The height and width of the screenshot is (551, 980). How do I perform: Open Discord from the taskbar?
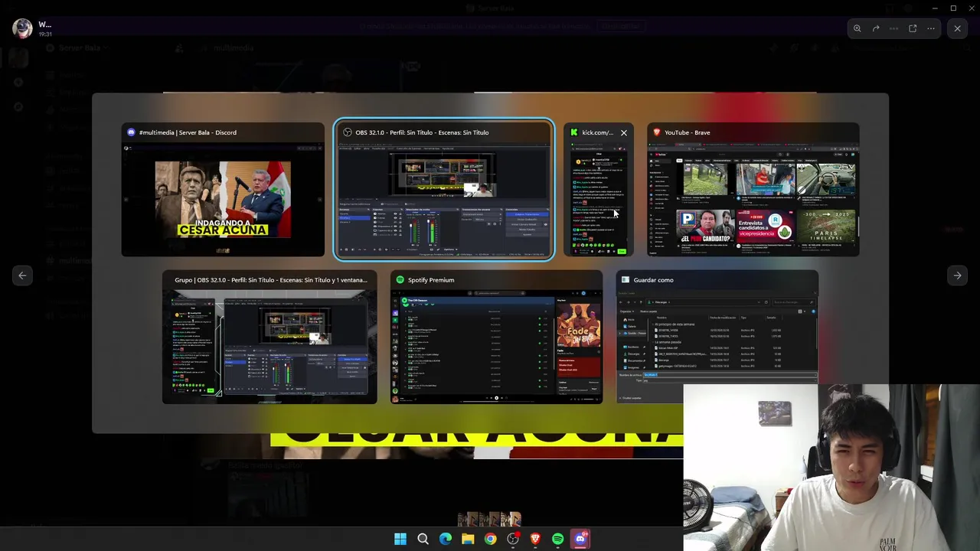point(580,539)
